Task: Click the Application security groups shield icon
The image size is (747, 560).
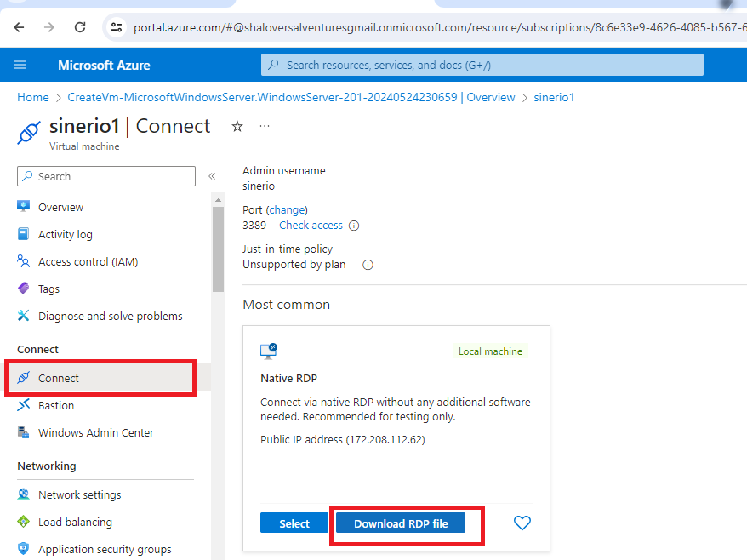Action: click(23, 549)
